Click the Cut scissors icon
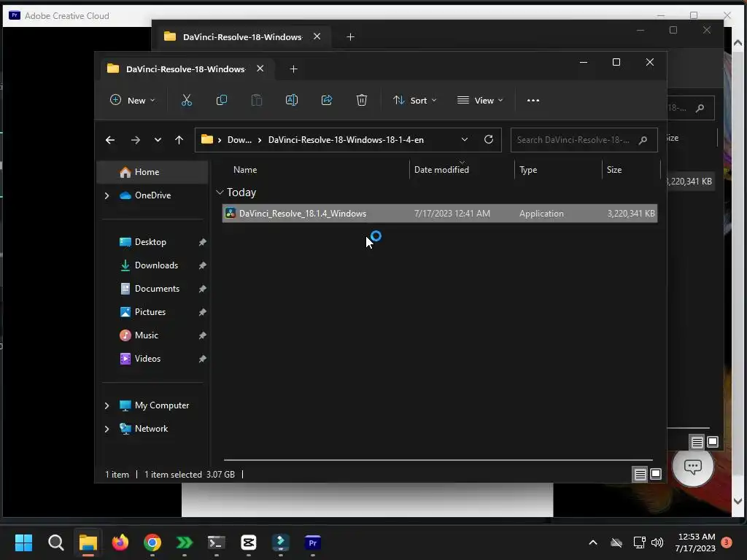This screenshot has width=747, height=560. 186,100
